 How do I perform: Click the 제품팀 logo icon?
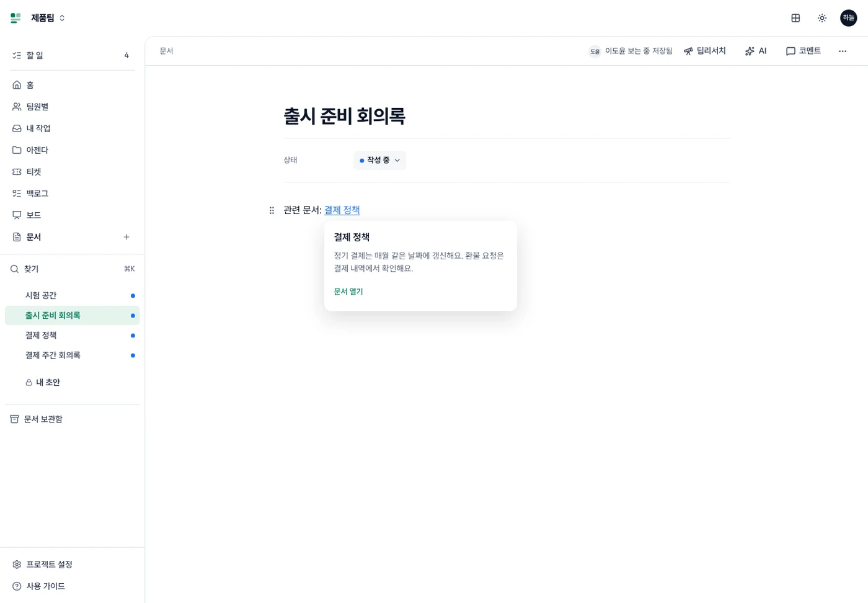click(x=15, y=18)
